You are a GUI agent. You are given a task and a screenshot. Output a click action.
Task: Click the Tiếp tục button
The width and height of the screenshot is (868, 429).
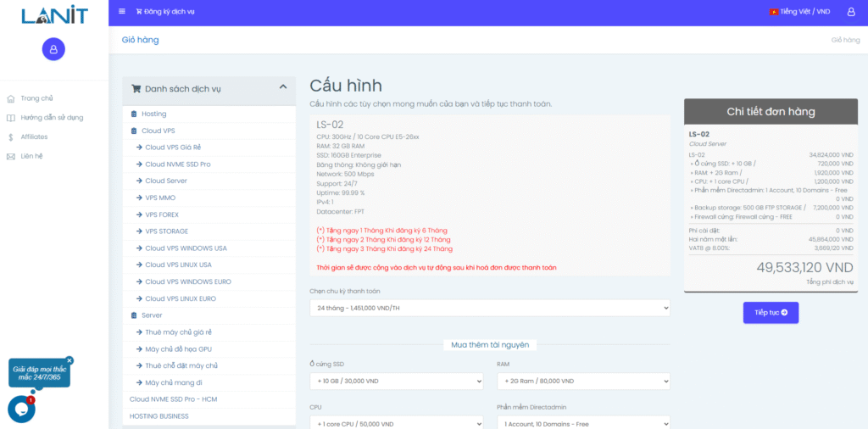click(771, 313)
